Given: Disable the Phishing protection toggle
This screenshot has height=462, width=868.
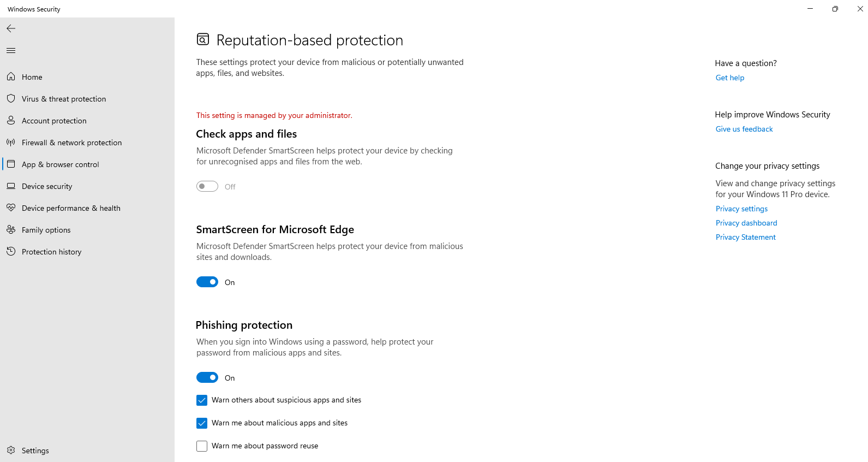Looking at the screenshot, I should click(x=207, y=377).
